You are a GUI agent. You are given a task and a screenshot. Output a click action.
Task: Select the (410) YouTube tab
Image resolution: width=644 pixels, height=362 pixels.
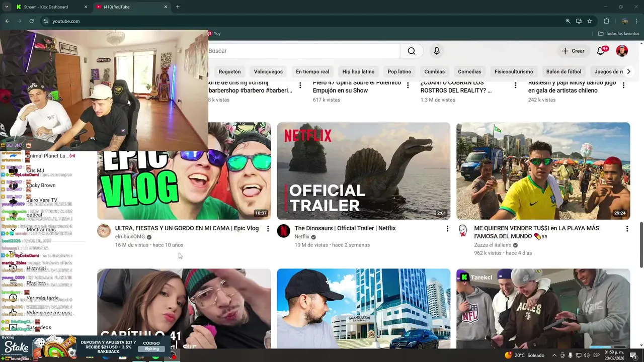pyautogui.click(x=131, y=7)
